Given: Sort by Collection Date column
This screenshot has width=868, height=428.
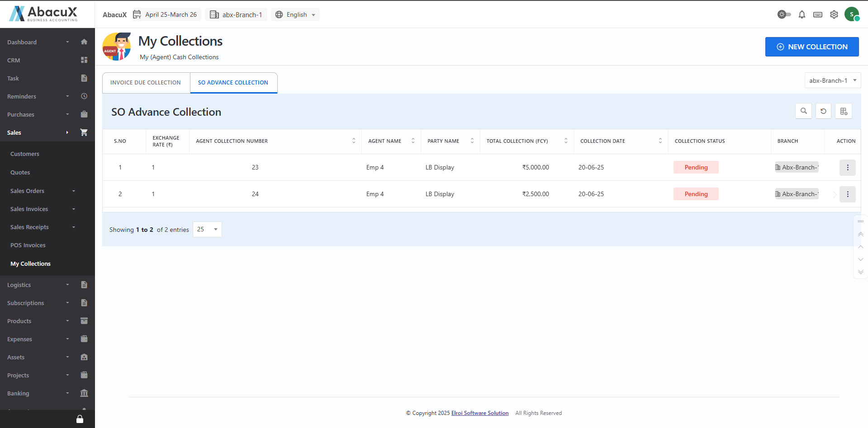Looking at the screenshot, I should (660, 141).
